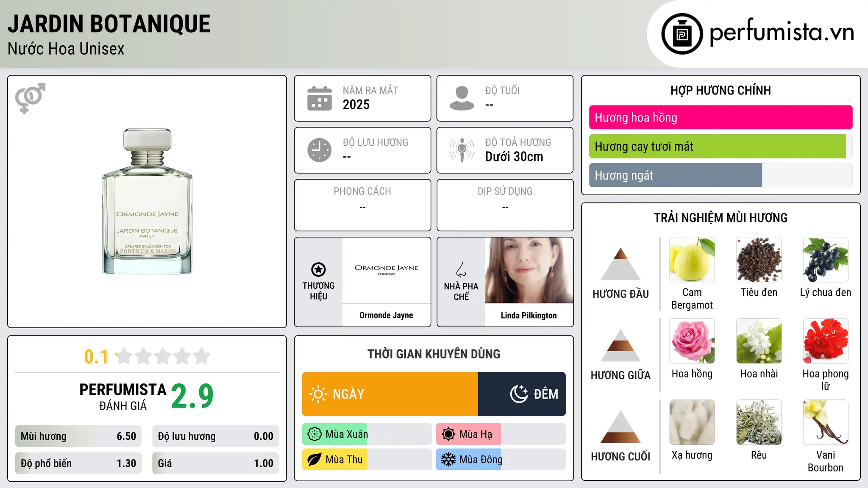Image resolution: width=868 pixels, height=488 pixels.
Task: Click the Độ phổ biến 1.30 score row
Action: tap(78, 463)
